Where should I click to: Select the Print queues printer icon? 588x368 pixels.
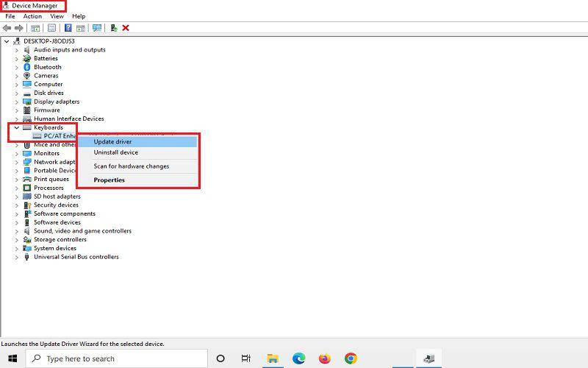27,179
